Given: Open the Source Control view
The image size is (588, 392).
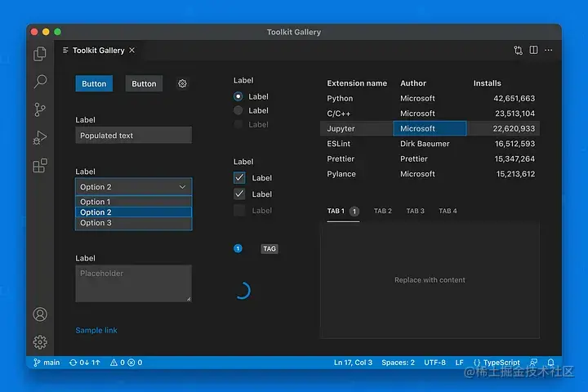Looking at the screenshot, I should tap(39, 109).
